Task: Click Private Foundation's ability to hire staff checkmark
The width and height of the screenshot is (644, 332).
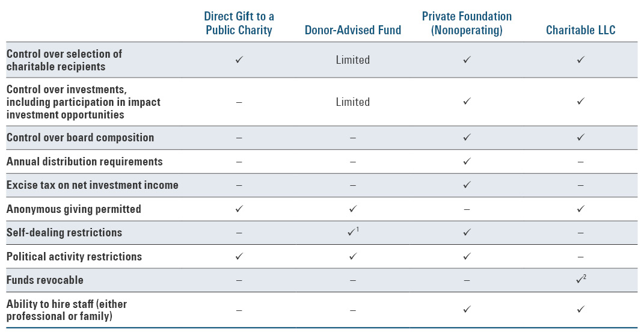Action: 467,310
